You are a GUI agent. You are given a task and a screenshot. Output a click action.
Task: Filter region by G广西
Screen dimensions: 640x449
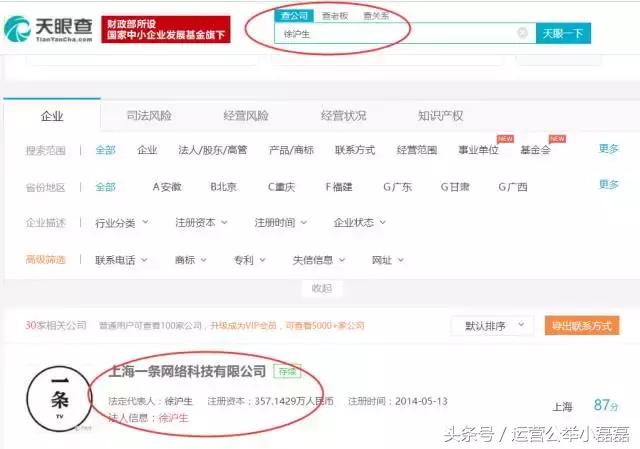coord(513,187)
